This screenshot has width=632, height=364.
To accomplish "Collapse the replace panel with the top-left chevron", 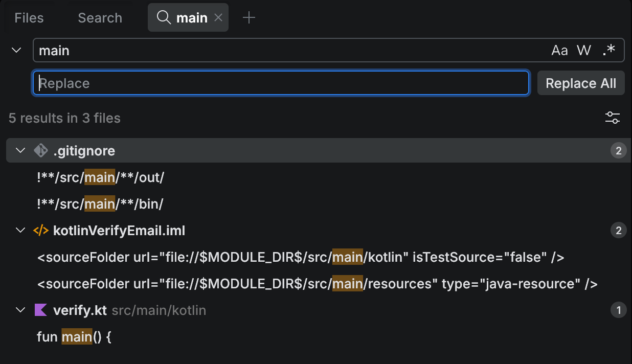I will point(16,50).
